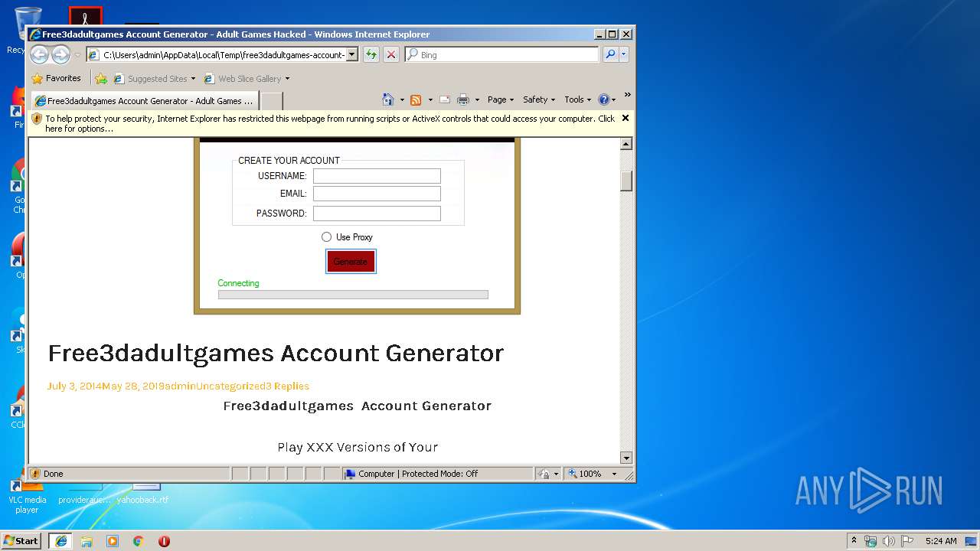Click the vertical scrollbar thumb
980x551 pixels.
[626, 181]
